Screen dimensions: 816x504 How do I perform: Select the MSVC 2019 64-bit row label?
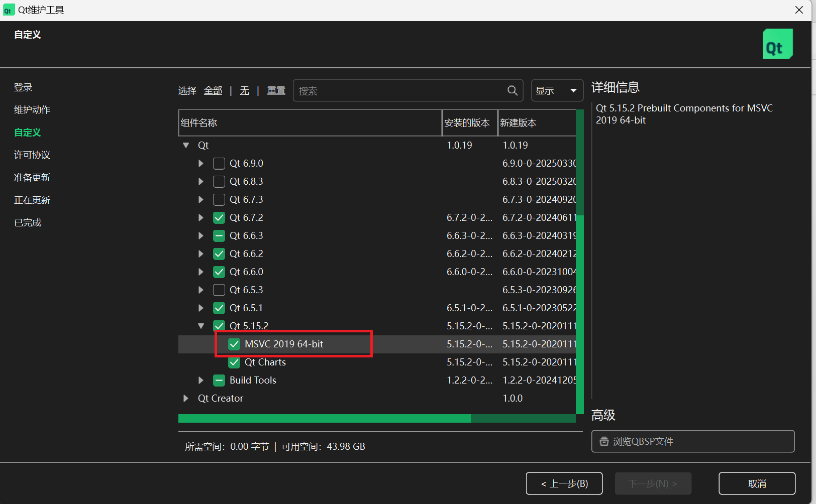[x=284, y=344]
